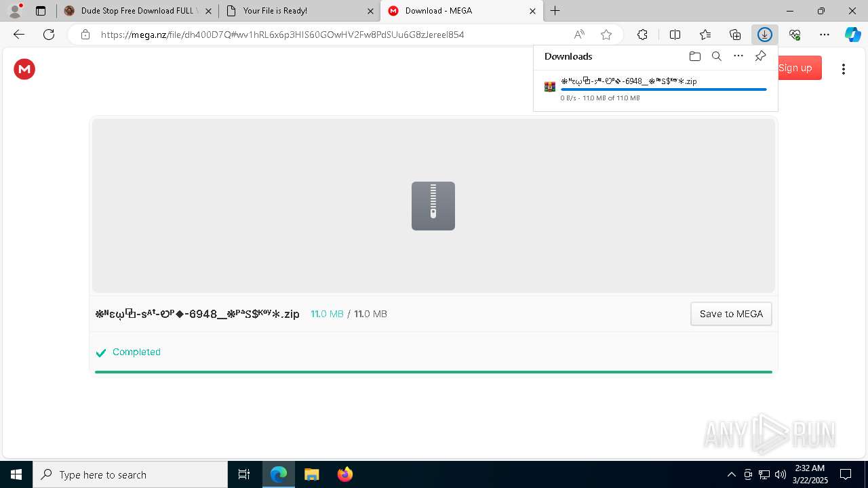The image size is (868, 488).
Task: Open more options in Downloads panel
Action: pyautogui.click(x=738, y=56)
